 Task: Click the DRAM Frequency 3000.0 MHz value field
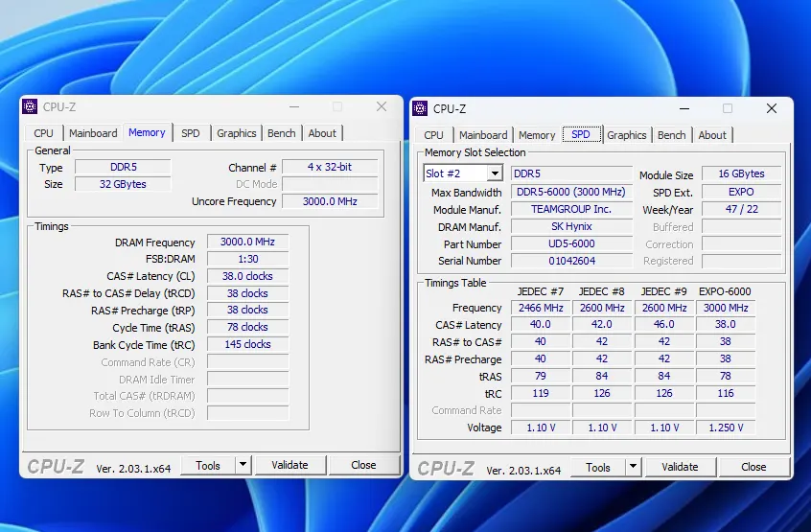click(247, 243)
